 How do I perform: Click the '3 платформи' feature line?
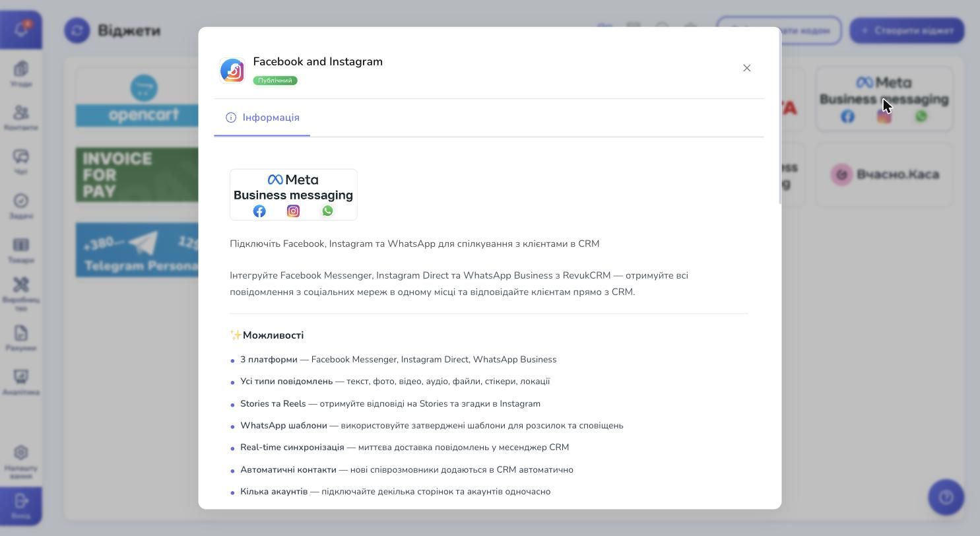399,360
